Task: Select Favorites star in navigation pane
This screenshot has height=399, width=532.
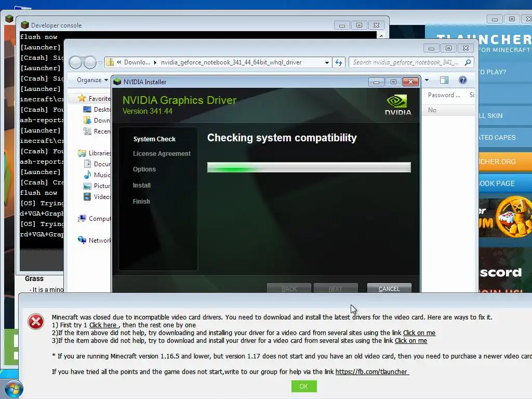Action: click(x=82, y=98)
